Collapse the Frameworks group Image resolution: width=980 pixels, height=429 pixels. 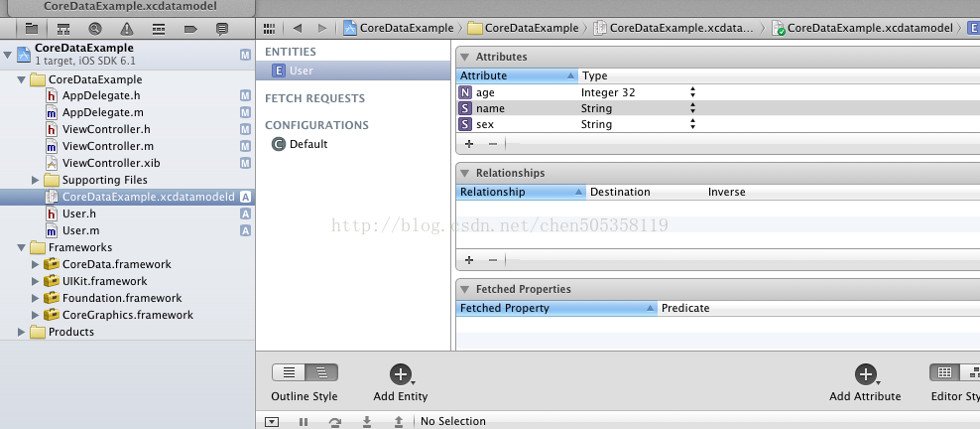(21, 247)
